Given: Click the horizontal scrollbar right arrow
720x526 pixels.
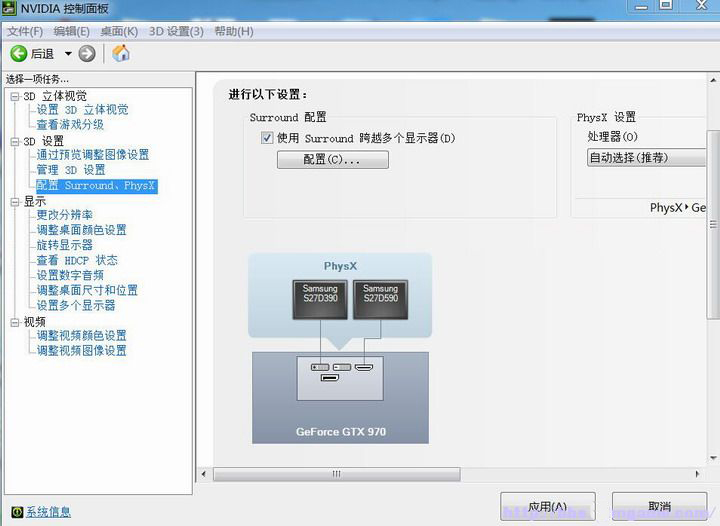Looking at the screenshot, I should tap(698, 474).
